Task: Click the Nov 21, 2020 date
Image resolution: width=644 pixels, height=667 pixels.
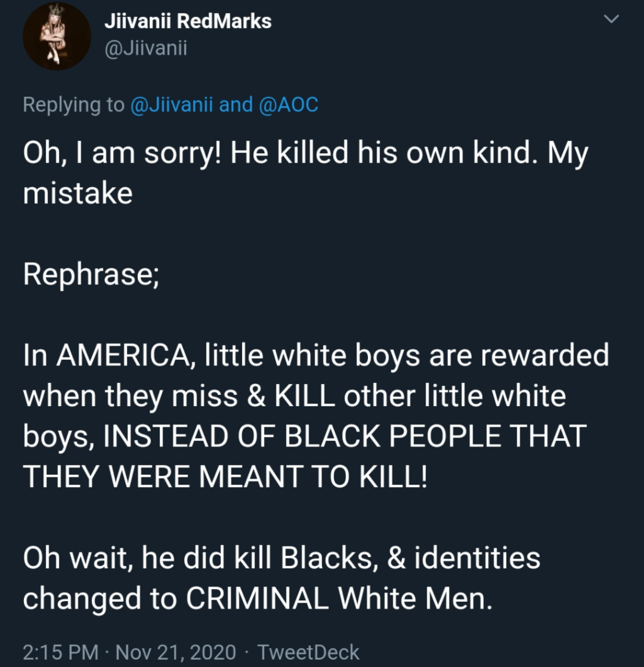Action: click(x=176, y=652)
